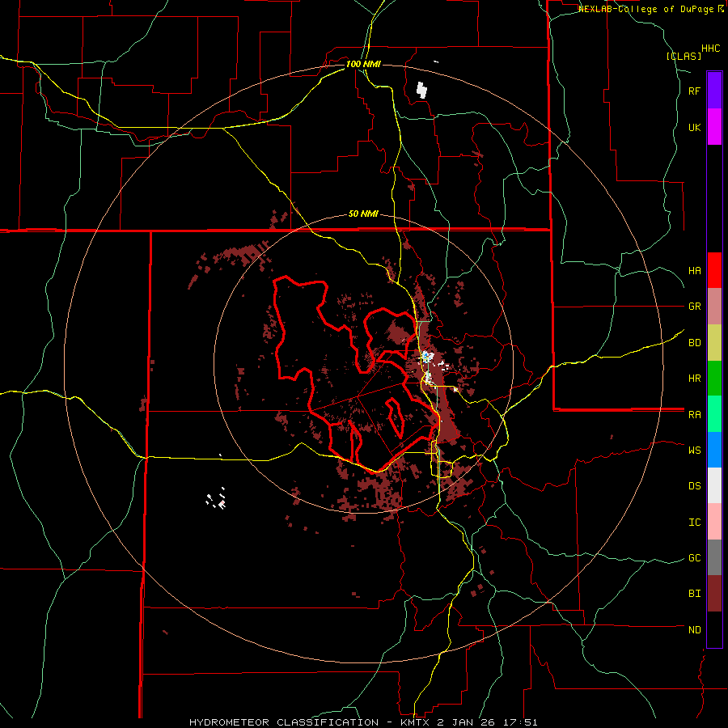The width and height of the screenshot is (728, 728).
Task: Select the yellow BD legend swatch
Action: tap(714, 343)
